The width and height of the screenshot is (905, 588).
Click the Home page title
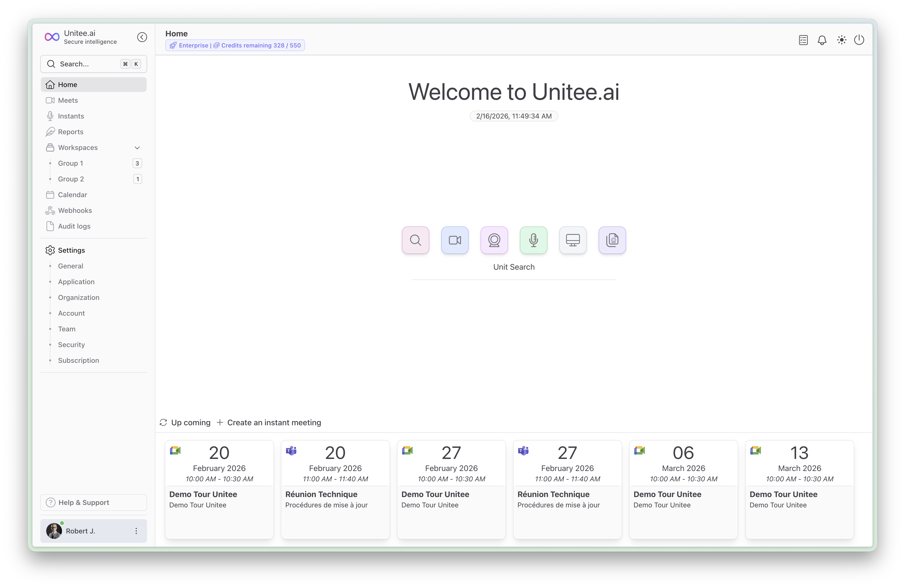coord(176,33)
